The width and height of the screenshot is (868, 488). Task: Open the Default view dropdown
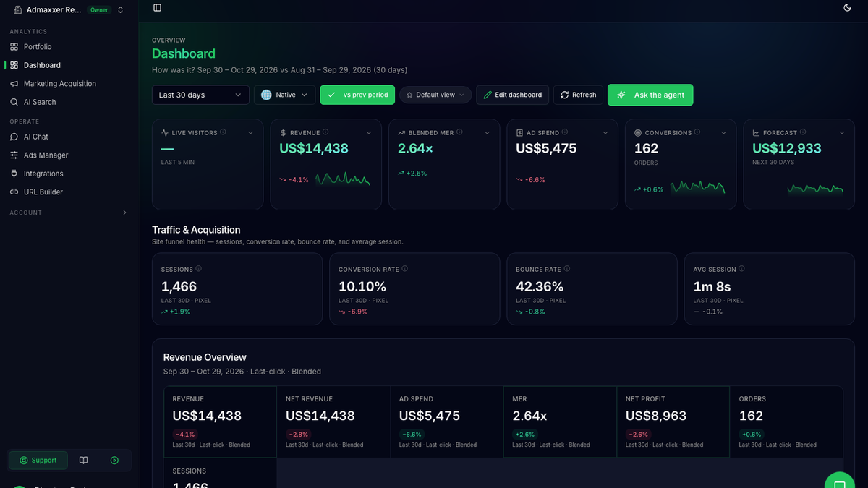pyautogui.click(x=435, y=95)
